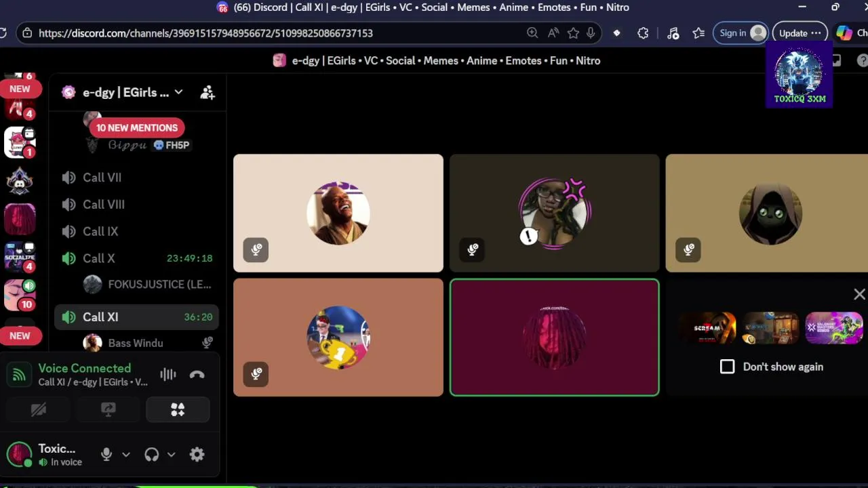This screenshot has width=868, height=488.
Task: Click muted mic on trophy avatar tile
Action: (x=256, y=373)
